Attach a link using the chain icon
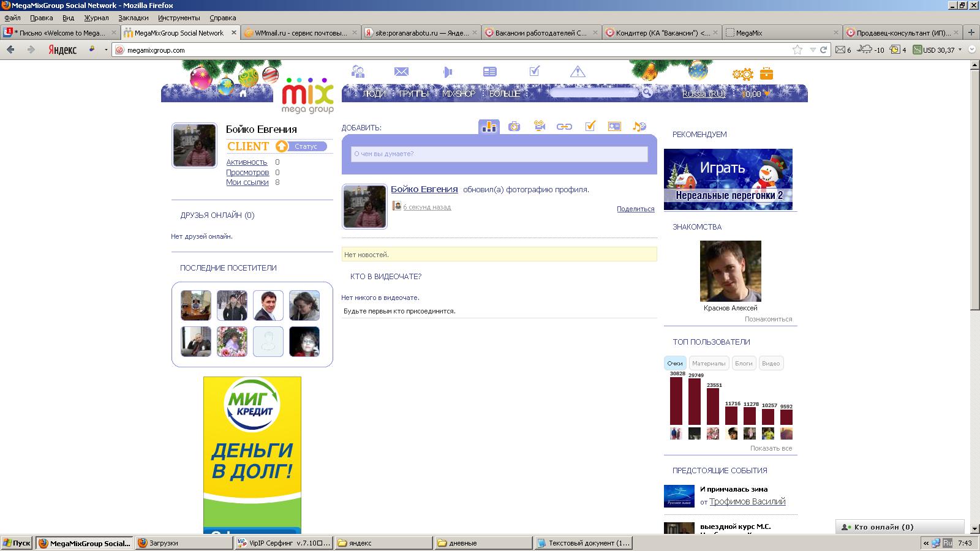The image size is (980, 551). pyautogui.click(x=564, y=127)
